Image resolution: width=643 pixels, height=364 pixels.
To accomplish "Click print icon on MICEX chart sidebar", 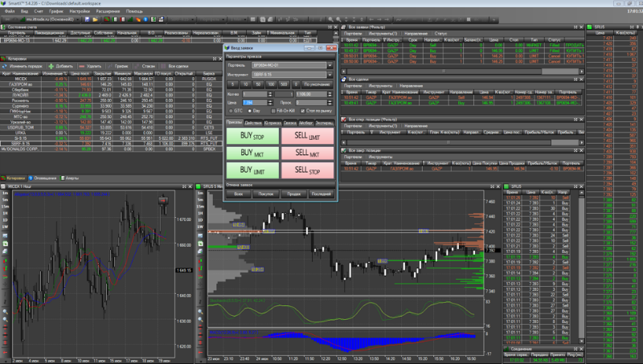I will 5,252.
